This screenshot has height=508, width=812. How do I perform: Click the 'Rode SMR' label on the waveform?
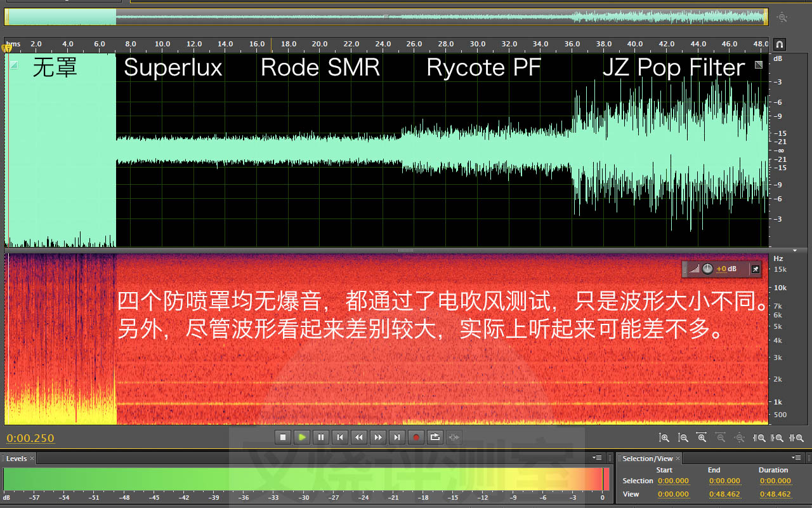(320, 67)
